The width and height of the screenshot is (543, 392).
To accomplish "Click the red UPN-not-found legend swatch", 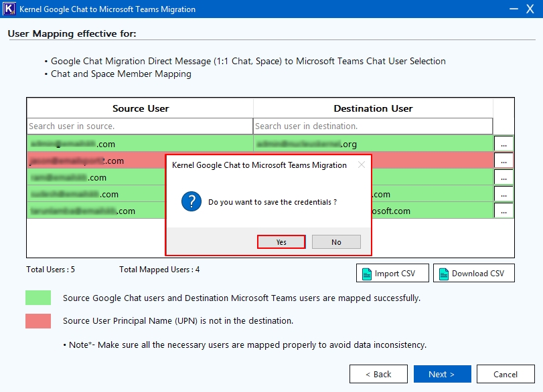I will coord(38,320).
